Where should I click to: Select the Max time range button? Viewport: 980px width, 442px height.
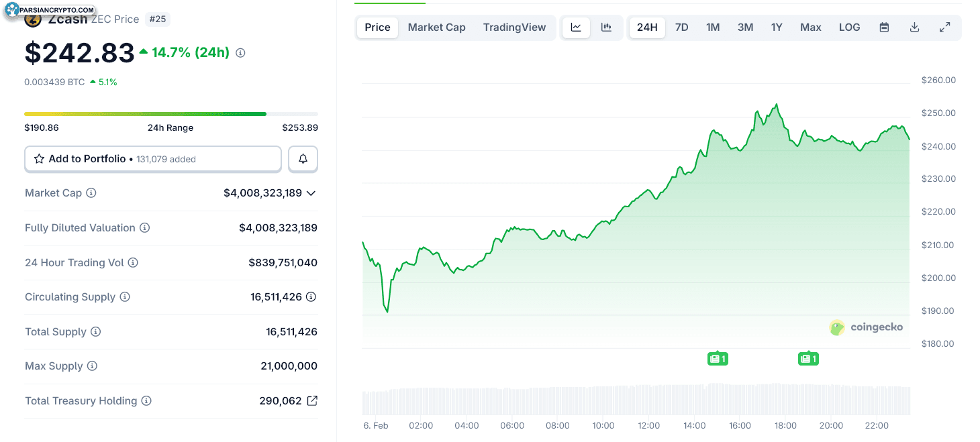click(810, 27)
